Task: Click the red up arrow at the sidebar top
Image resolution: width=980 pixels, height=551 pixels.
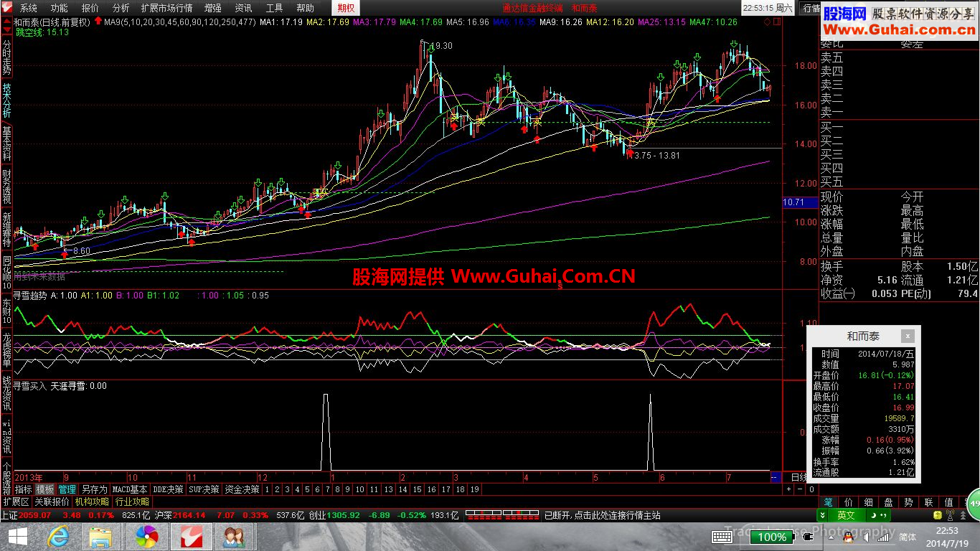Action: (7, 22)
